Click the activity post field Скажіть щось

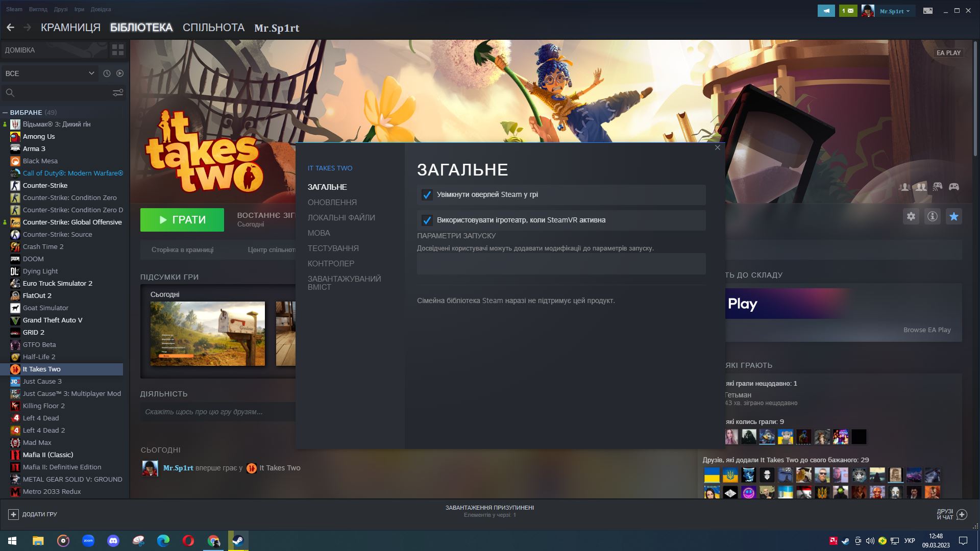pos(218,412)
